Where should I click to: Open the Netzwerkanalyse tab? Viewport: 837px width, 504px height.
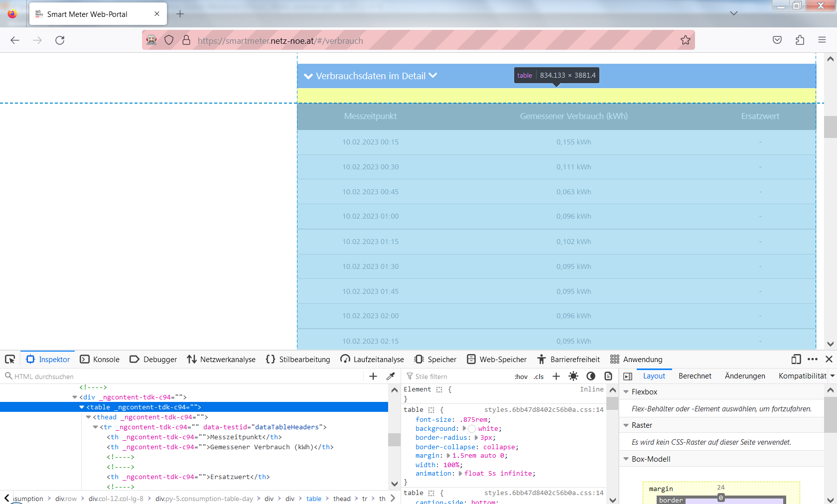pos(221,359)
